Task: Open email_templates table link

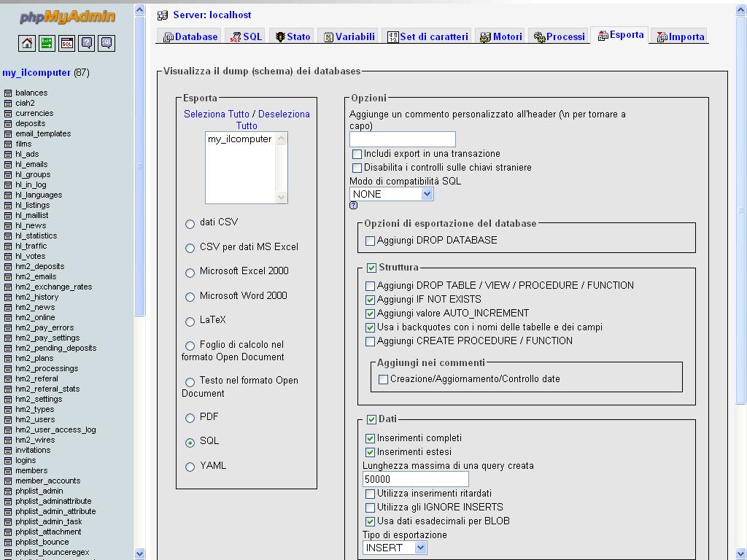Action: tap(43, 134)
